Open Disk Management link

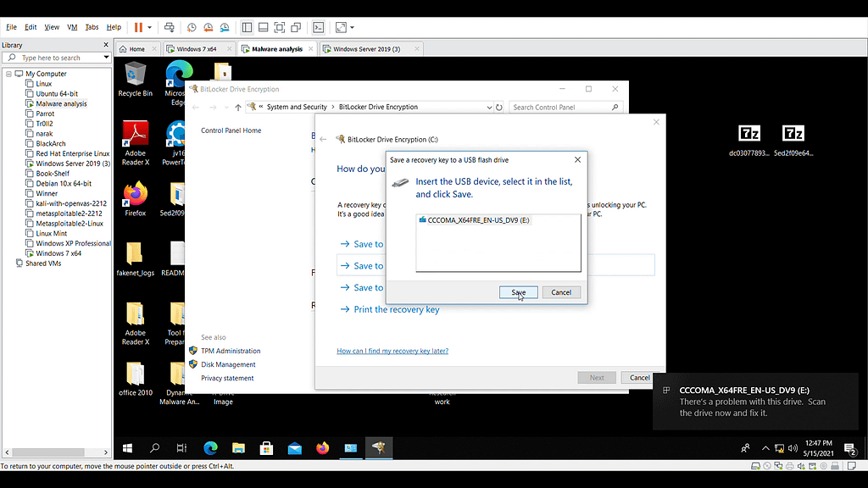(228, 364)
